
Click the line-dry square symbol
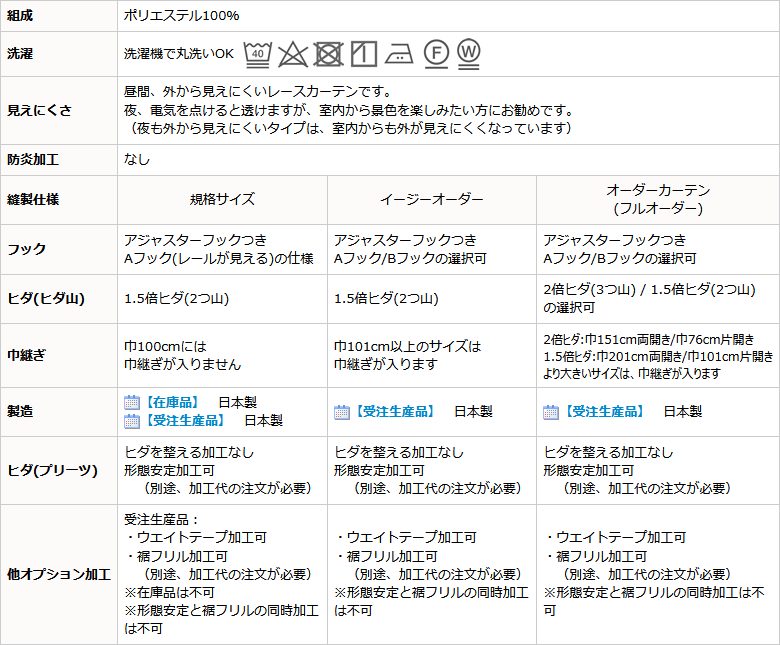pos(363,53)
